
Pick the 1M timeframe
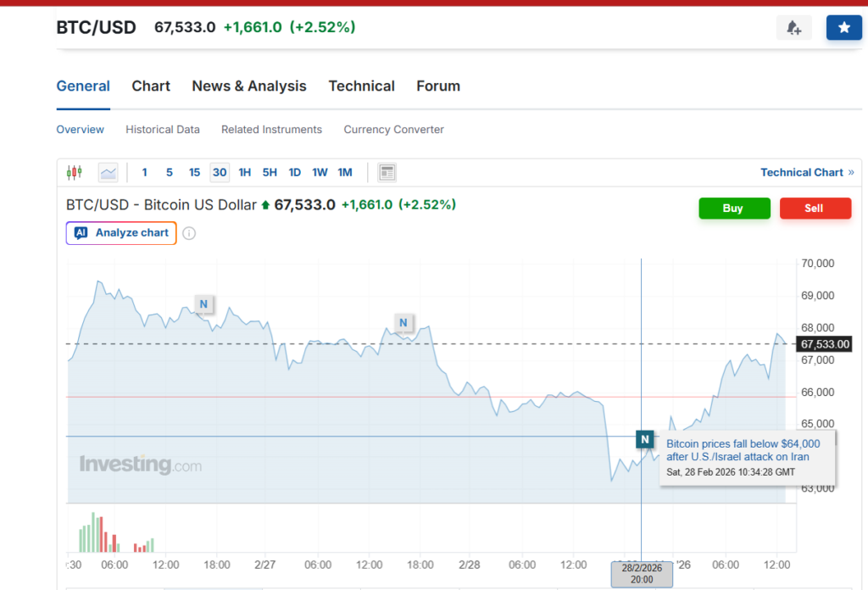(x=345, y=173)
